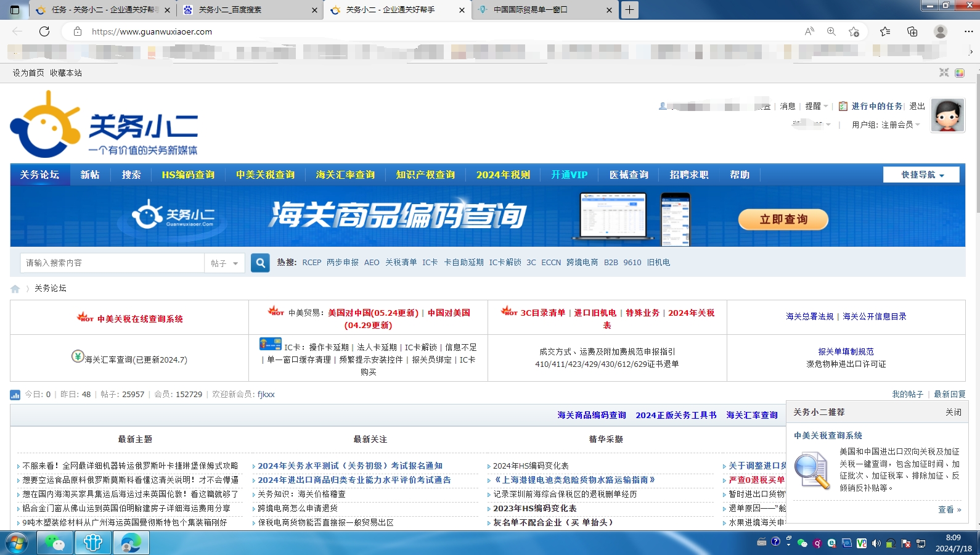Open the 招聘求职 navigation item

coord(690,175)
